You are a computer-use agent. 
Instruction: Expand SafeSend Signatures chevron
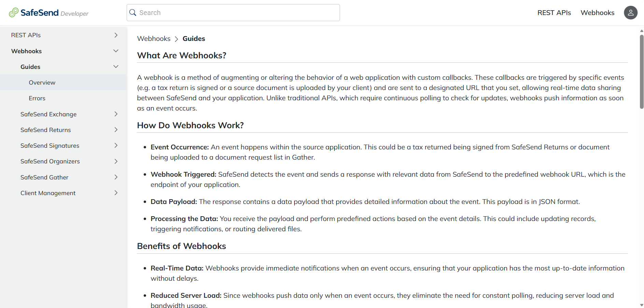pyautogui.click(x=116, y=145)
